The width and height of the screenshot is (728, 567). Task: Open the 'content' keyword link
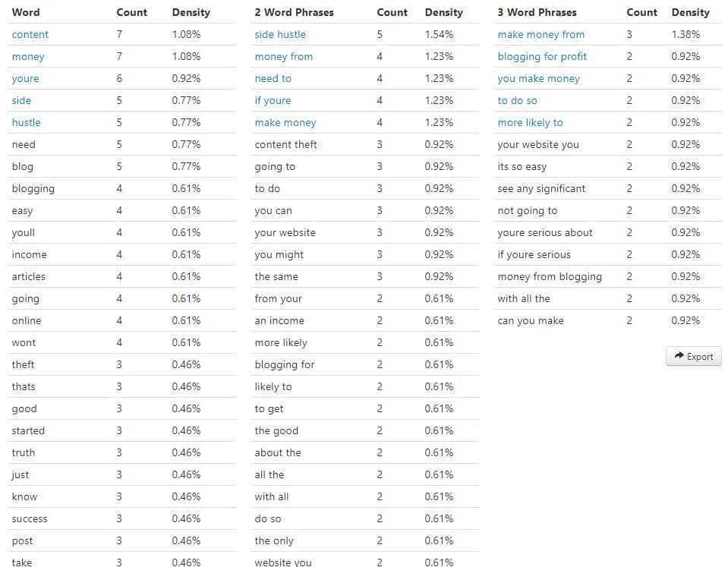coord(30,34)
